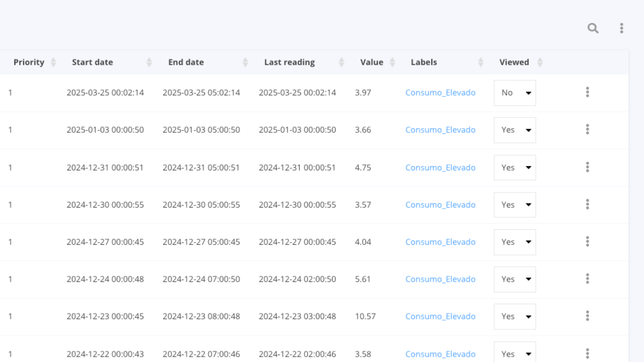Screen dimensions: 644x362
Task: Select the value 5.61 cell
Action: (x=363, y=279)
